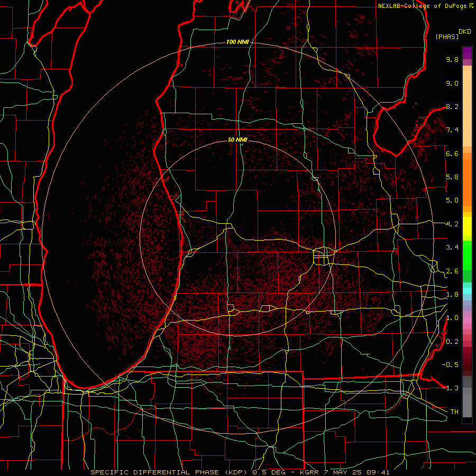The height and width of the screenshot is (476, 476).
Task: Click the 3.4 colorbar value
Action: click(452, 248)
